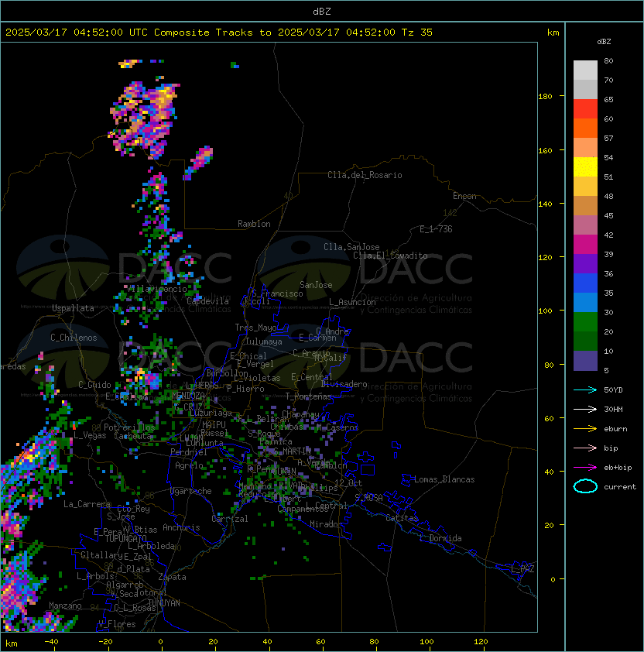Click the Composite Tracks timestamp header
The image size is (644, 652).
point(219,33)
